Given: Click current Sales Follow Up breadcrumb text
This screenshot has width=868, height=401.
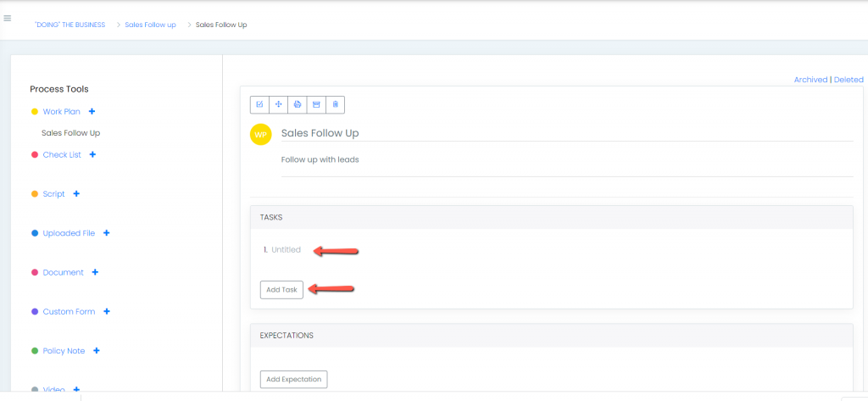Looking at the screenshot, I should [221, 25].
